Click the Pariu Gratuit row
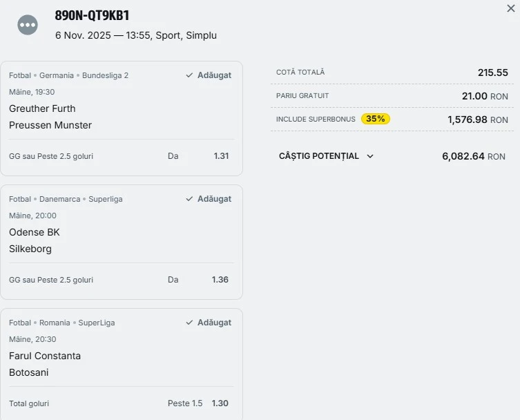 coord(392,96)
